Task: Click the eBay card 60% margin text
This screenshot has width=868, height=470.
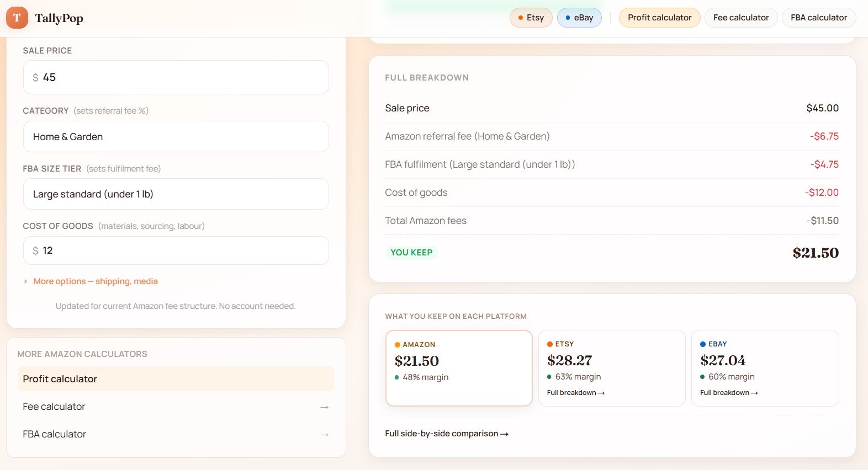Action: pos(731,377)
